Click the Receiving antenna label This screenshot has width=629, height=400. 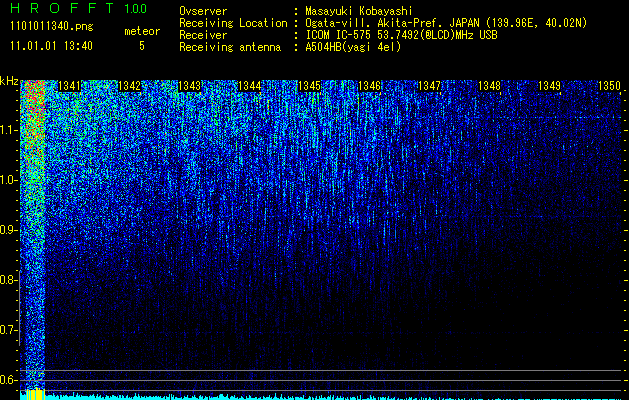pos(230,47)
